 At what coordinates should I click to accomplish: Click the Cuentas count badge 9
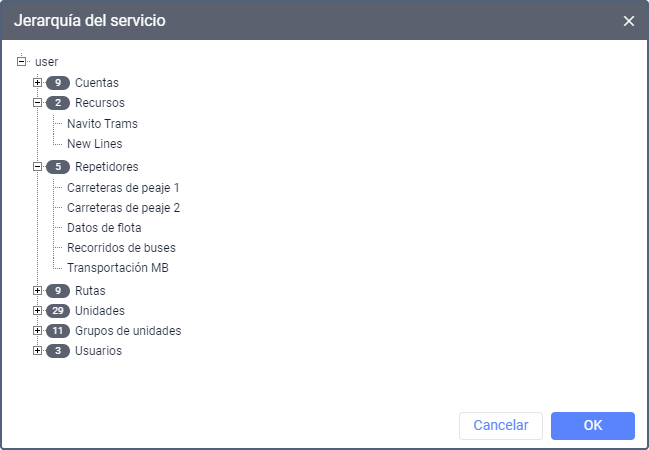tap(58, 83)
